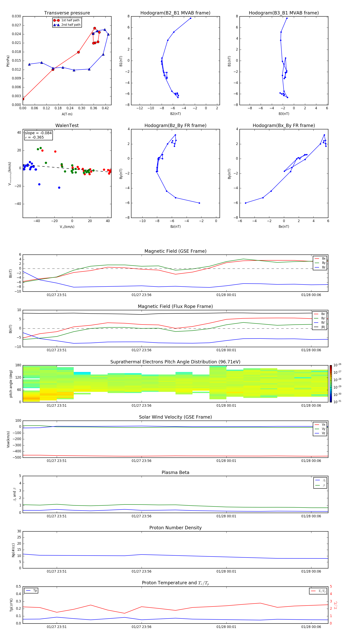
Task: Click the 'Bz(nT)' x-axis label
Action: click(x=175, y=227)
